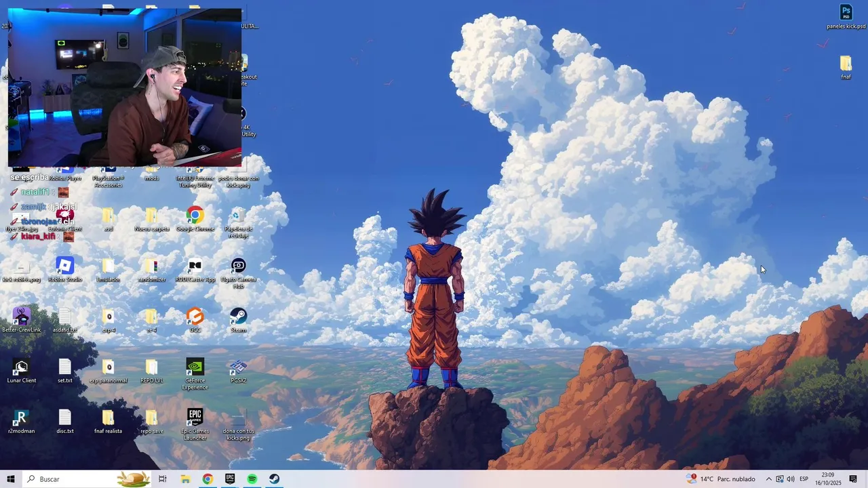Open RODECaster App shortcut
Image resolution: width=868 pixels, height=488 pixels.
tap(195, 270)
